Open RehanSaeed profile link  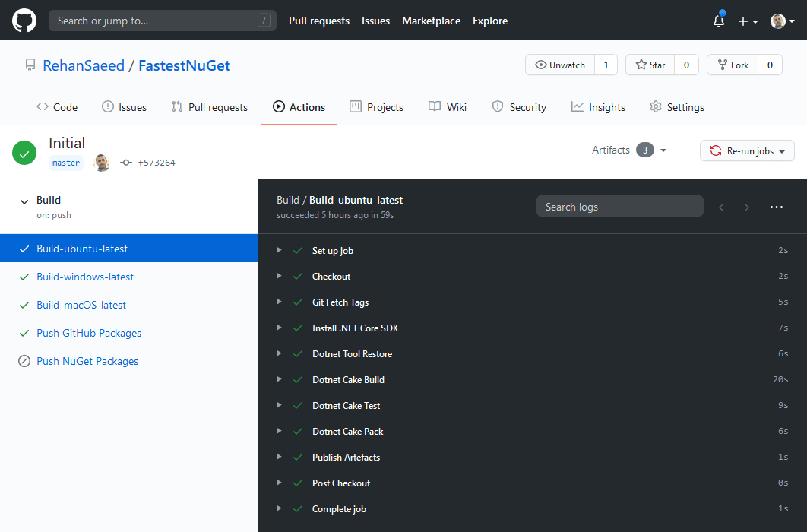click(x=84, y=65)
